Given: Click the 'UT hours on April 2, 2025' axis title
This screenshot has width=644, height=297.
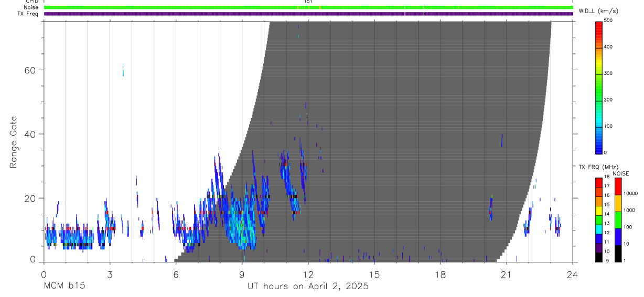Looking at the screenshot, I should tap(308, 287).
